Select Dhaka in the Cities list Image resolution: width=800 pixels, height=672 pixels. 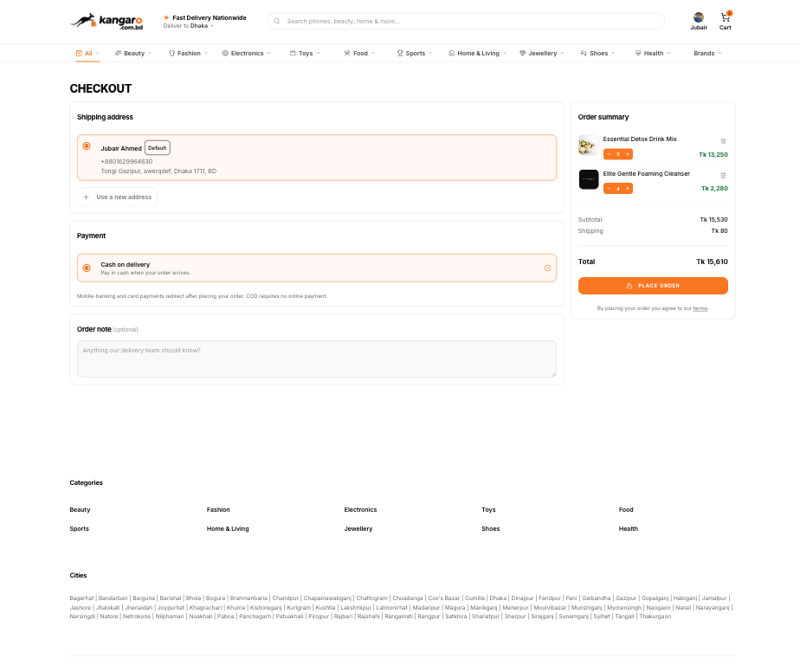498,598
